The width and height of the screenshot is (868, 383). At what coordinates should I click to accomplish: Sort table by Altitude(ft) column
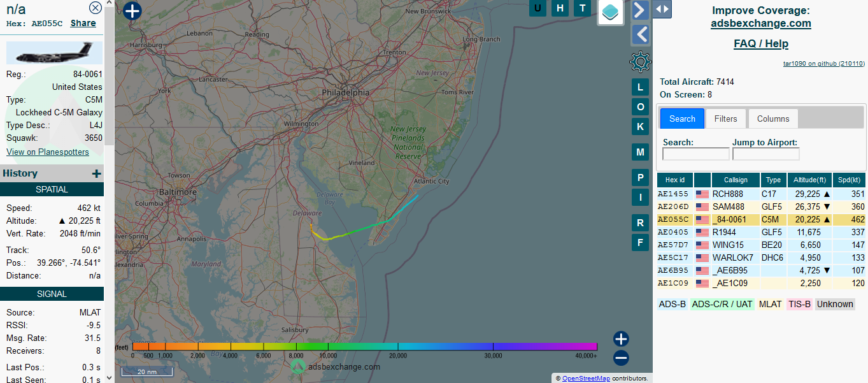click(809, 180)
